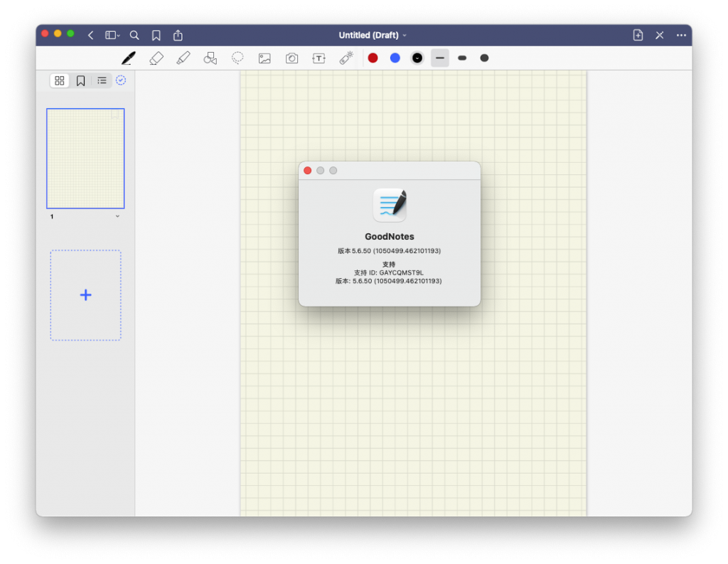Screen dimensions: 728x564
Task: Open the Camera tool
Action: tap(291, 58)
